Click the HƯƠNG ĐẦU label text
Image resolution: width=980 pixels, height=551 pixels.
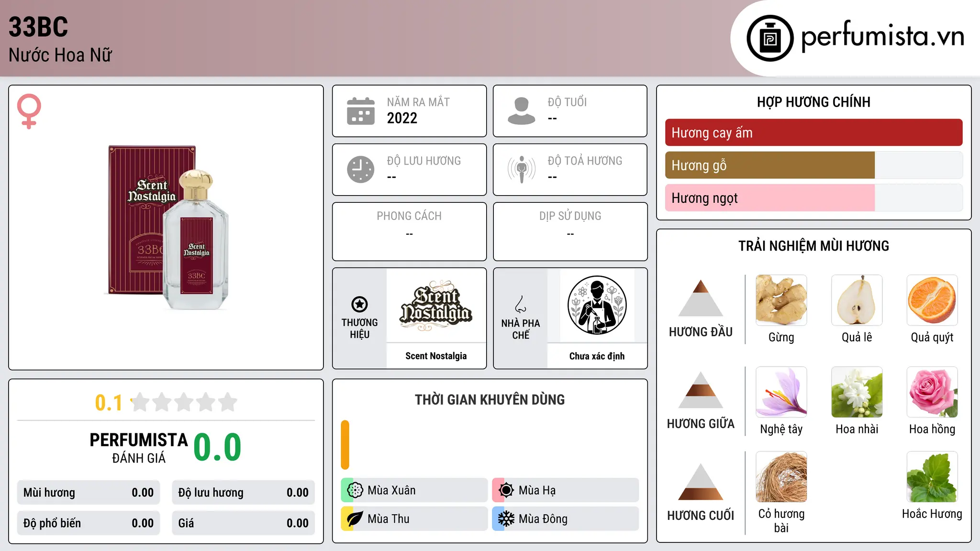tap(701, 332)
